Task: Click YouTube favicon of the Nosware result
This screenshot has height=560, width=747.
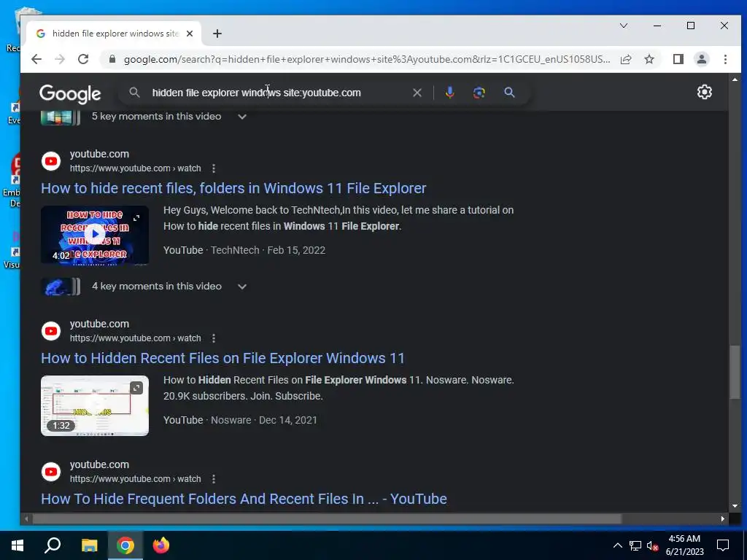Action: tap(51, 331)
